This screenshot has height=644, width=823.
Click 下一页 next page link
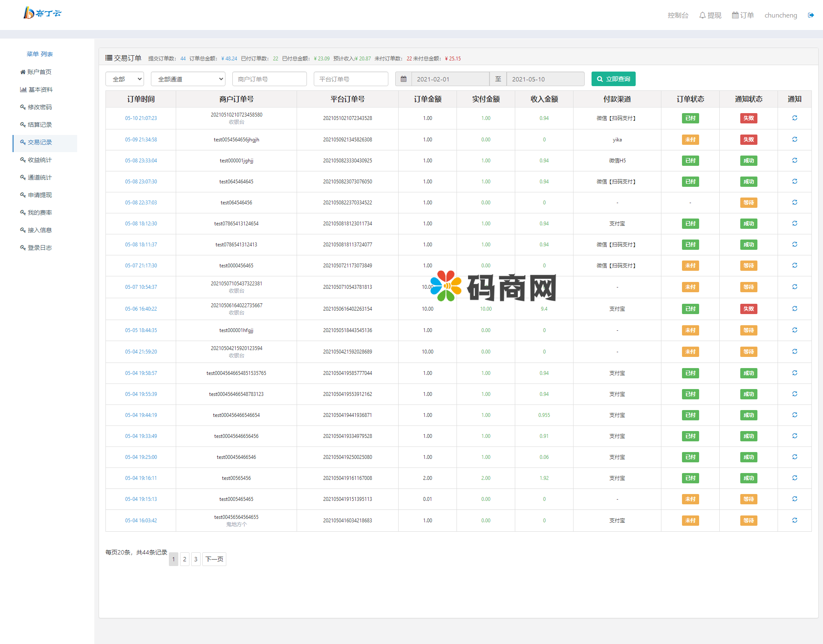pyautogui.click(x=214, y=559)
